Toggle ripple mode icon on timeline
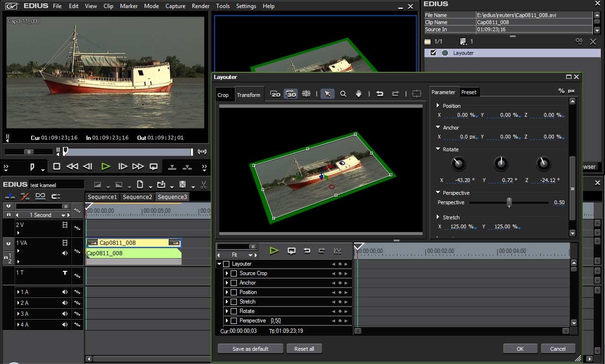 (x=25, y=196)
